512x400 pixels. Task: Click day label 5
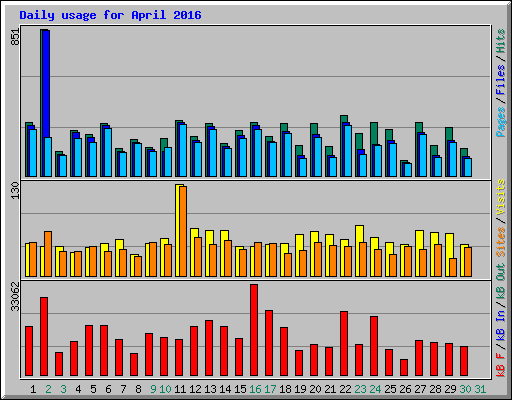93,389
